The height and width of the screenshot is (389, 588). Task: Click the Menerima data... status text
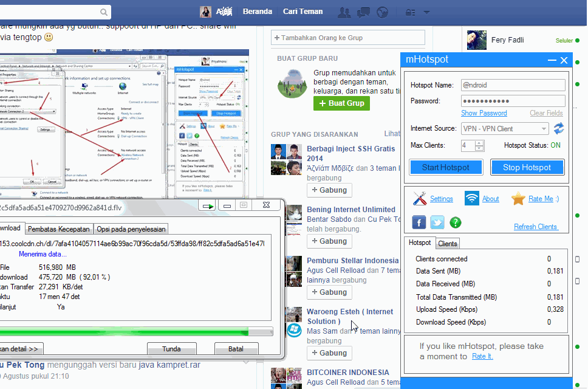(x=43, y=254)
